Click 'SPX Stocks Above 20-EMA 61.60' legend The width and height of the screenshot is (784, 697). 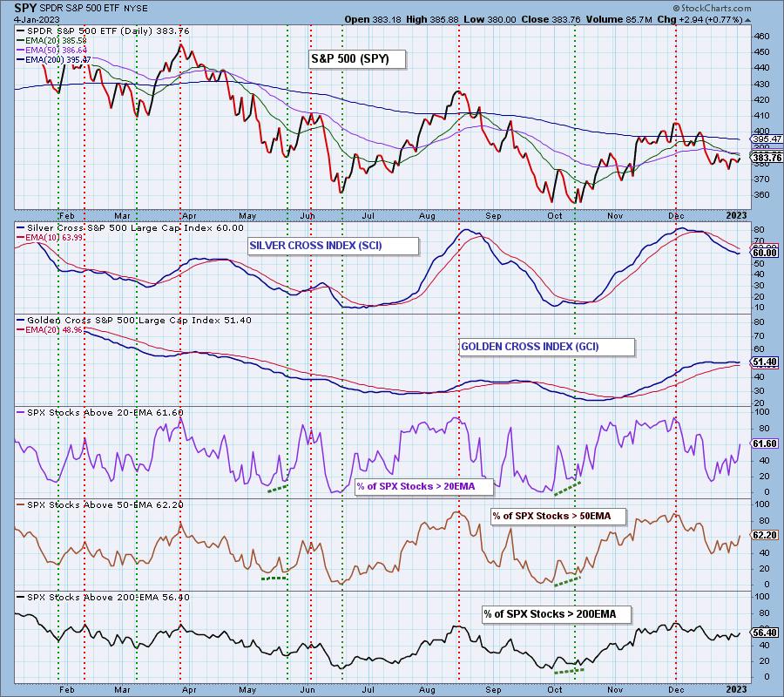[x=100, y=413]
